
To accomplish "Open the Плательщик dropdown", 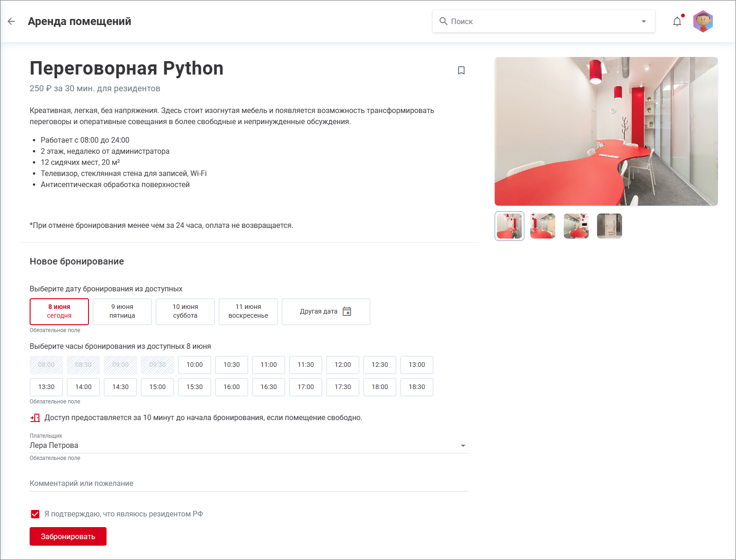I will pos(249,446).
